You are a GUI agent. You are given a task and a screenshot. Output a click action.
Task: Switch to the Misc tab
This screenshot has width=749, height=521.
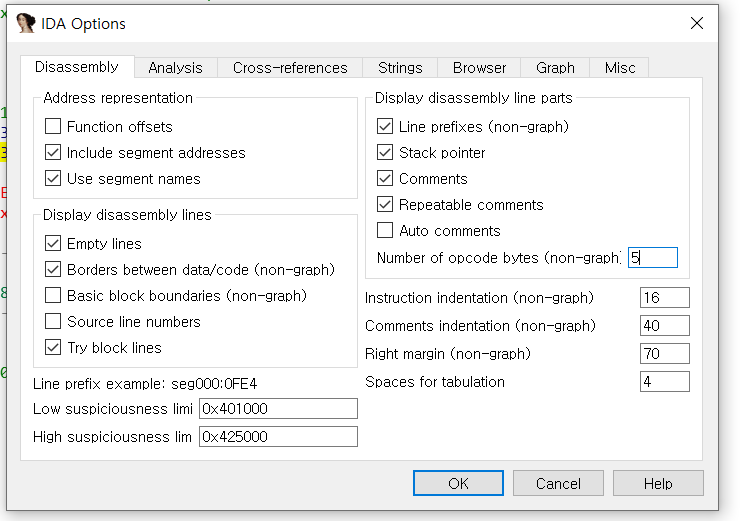620,68
